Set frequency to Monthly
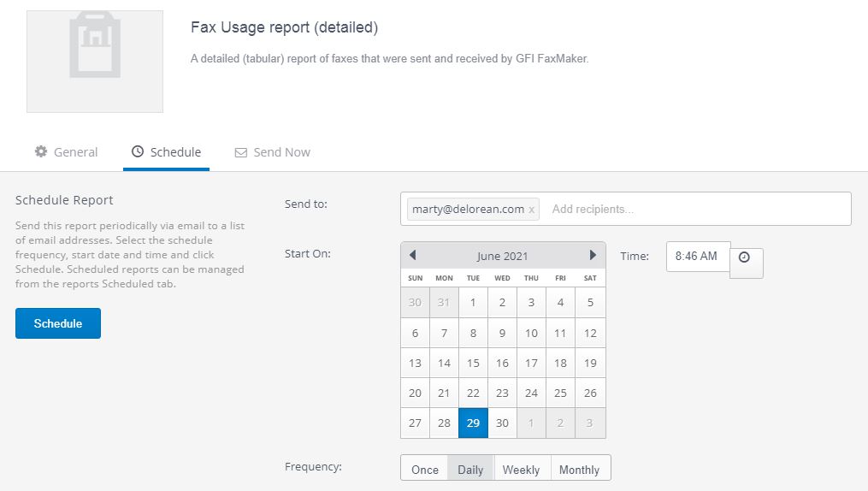The width and height of the screenshot is (868, 491). [579, 470]
